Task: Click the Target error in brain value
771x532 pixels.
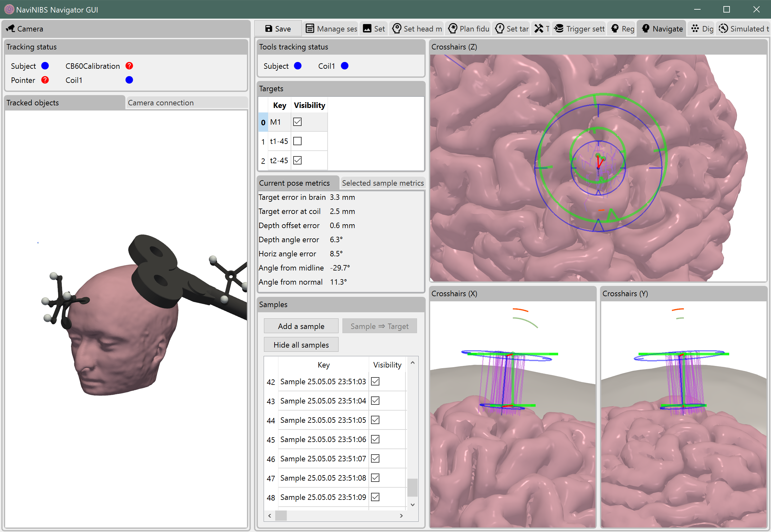Action: click(343, 197)
